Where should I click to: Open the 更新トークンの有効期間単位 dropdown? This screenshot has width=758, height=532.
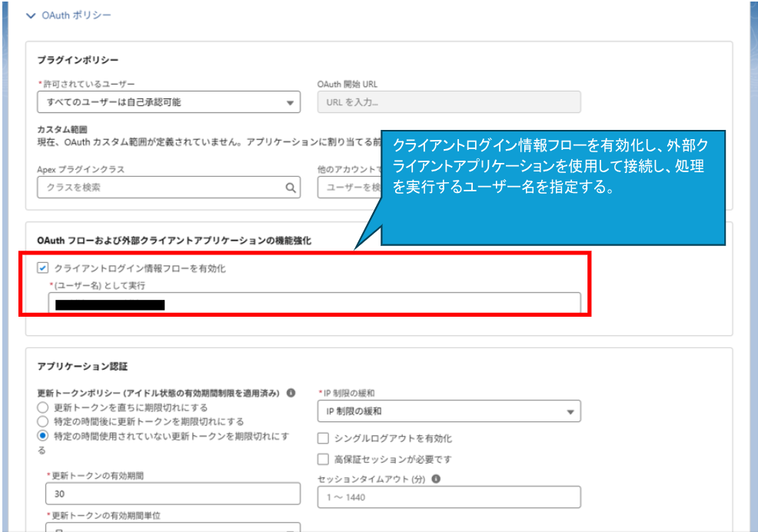pos(172,527)
